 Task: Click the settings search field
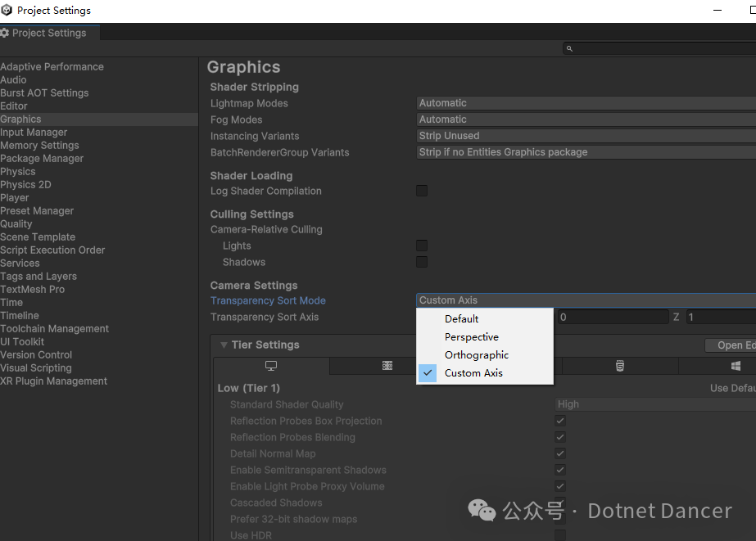tap(659, 48)
